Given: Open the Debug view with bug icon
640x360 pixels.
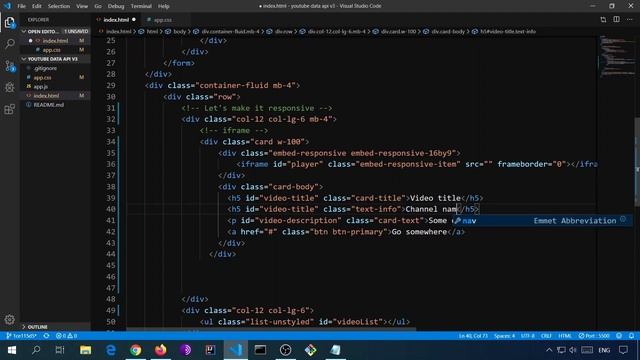Looking at the screenshot, I should pyautogui.click(x=9, y=87).
